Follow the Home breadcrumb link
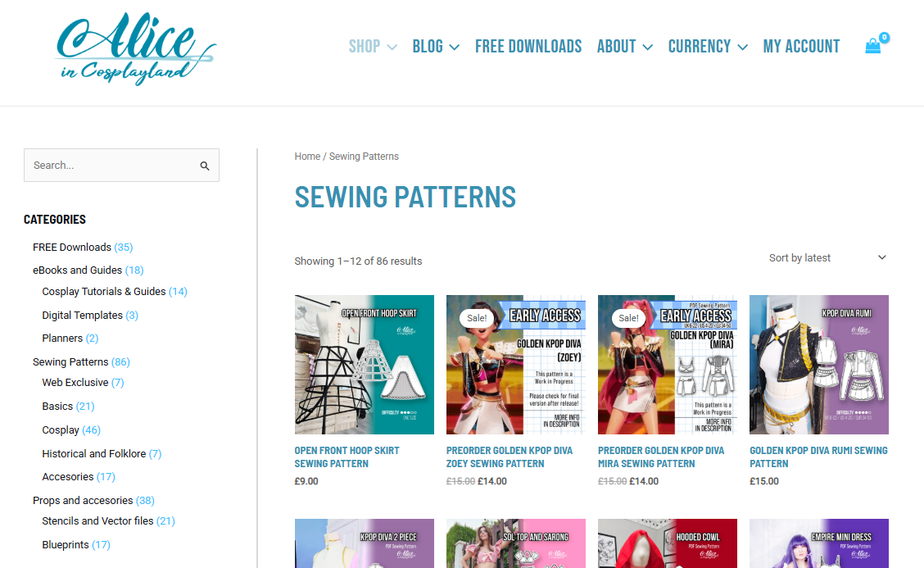Screen dimensions: 924x568 pos(307,157)
